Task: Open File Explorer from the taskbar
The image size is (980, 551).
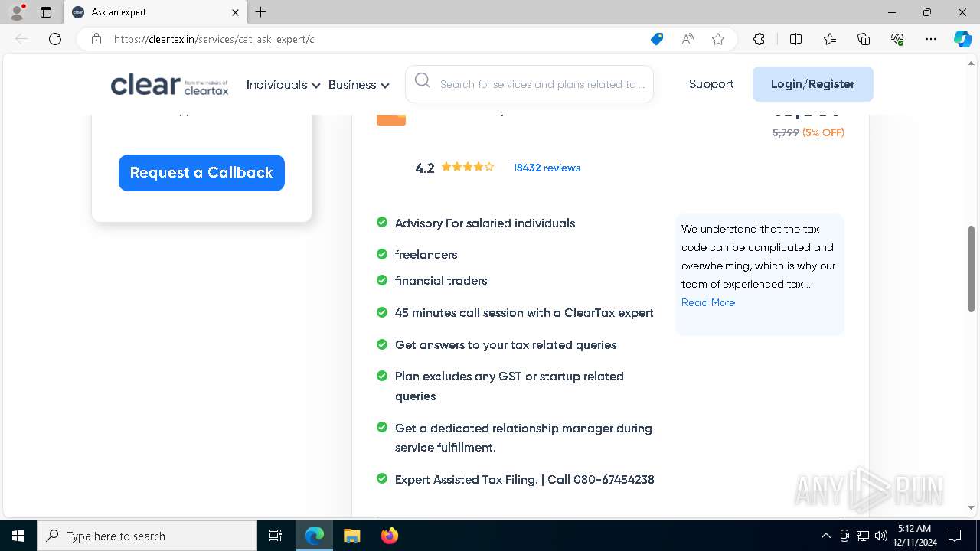Action: (351, 536)
